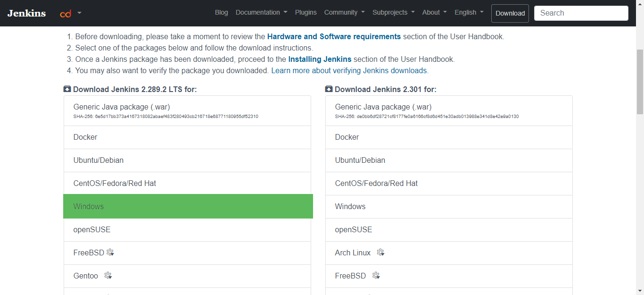Select CentOS/Fedora/Red Hat under LTS list

point(187,184)
